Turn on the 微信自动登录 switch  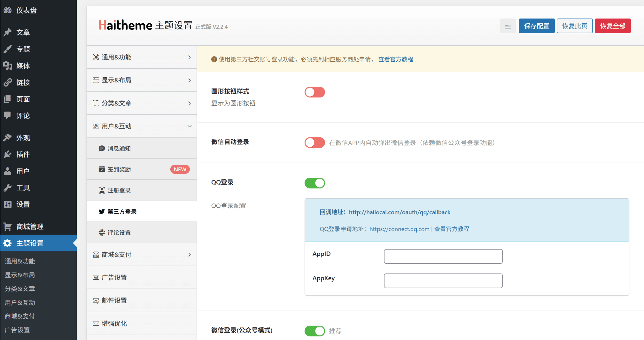[314, 142]
